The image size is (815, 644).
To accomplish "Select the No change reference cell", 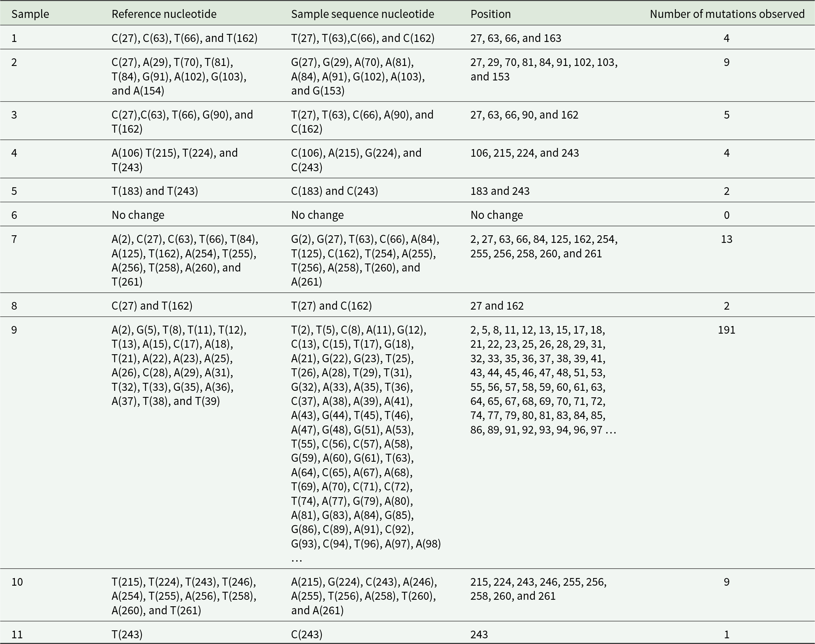I will tap(138, 215).
